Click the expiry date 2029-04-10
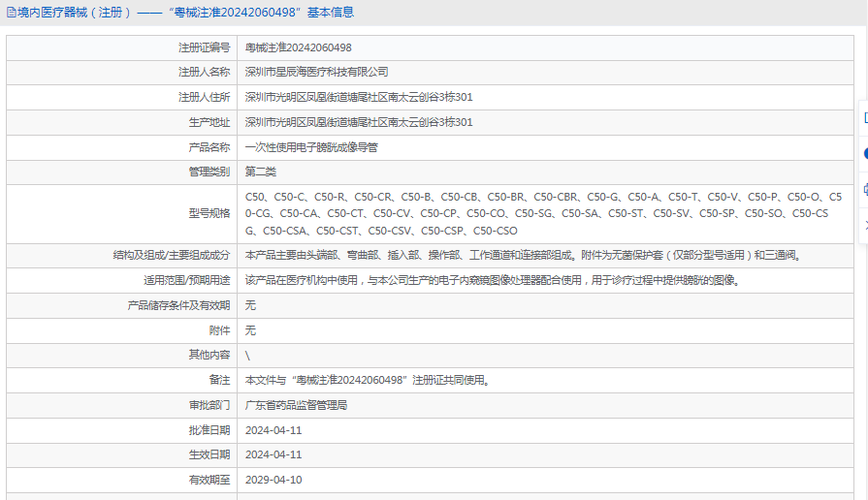The image size is (868, 500). 273,480
